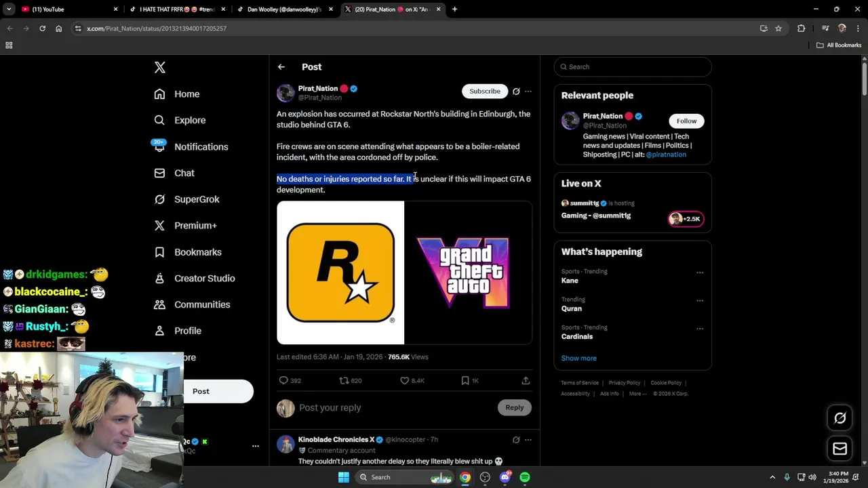Open the more options menu on Pirat_Nation's post

528,91
